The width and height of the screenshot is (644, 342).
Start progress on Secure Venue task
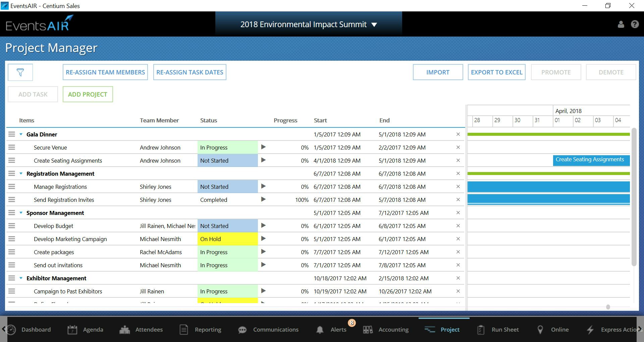tap(264, 147)
